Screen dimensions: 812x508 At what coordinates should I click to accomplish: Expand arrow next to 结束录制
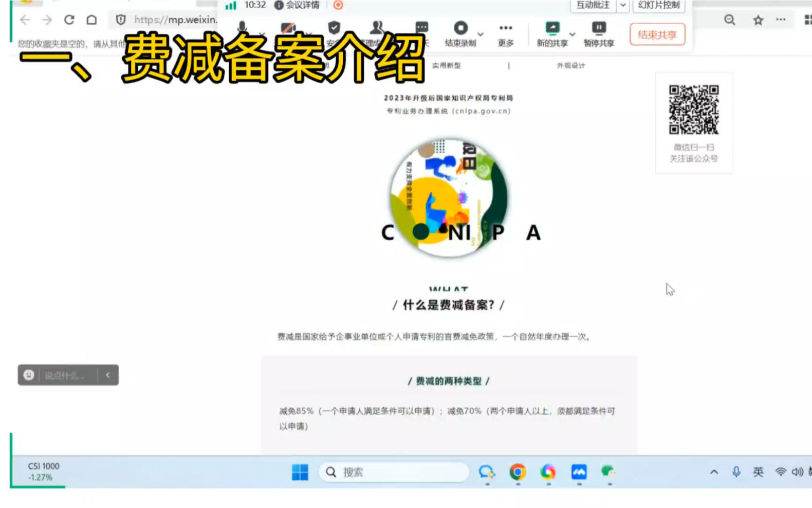click(x=481, y=34)
